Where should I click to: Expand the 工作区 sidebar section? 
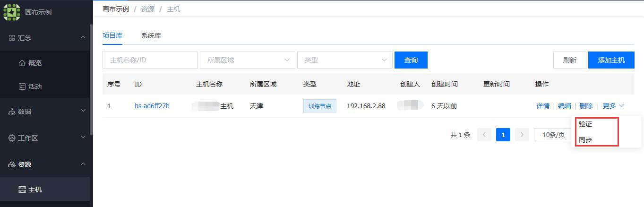[x=83, y=138]
